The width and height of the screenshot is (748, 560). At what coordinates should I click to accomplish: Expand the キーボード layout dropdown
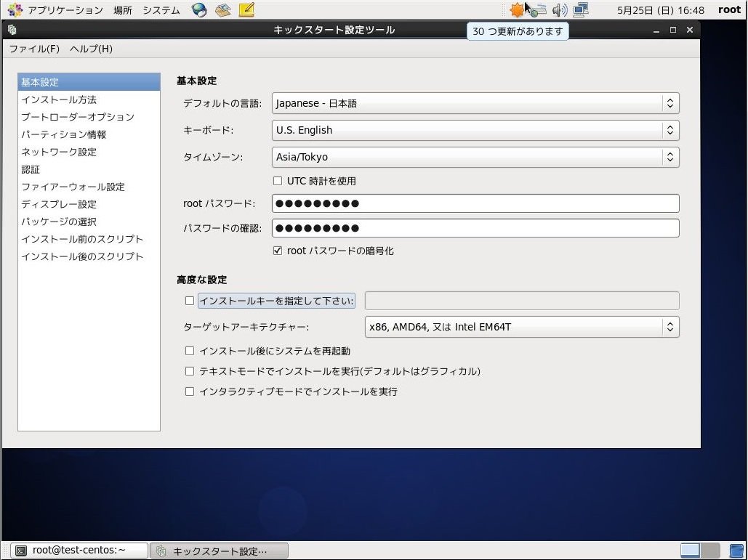475,130
